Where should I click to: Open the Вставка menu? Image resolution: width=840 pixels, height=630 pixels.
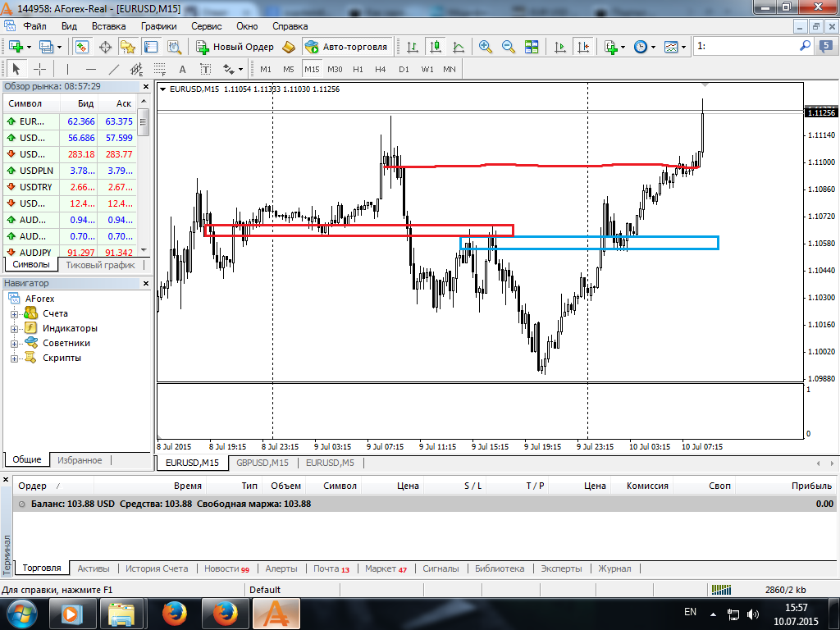click(109, 26)
